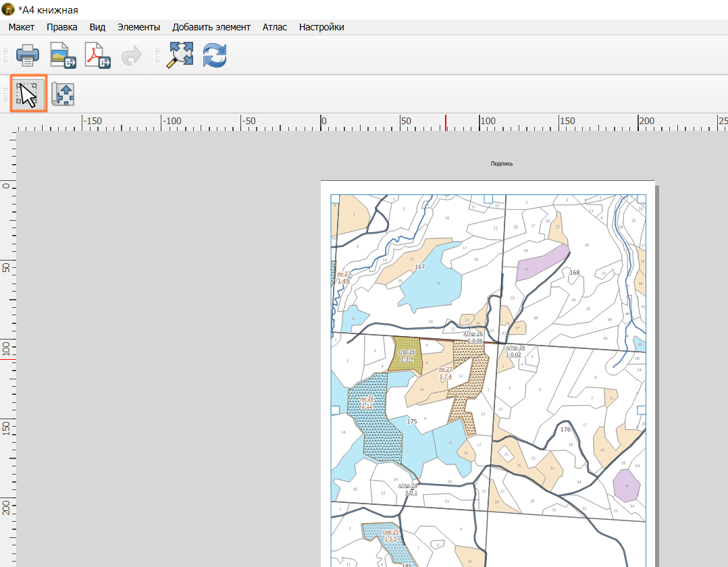Click the grayed-out redo arrow
Image resolution: width=728 pixels, height=567 pixels.
[x=132, y=55]
